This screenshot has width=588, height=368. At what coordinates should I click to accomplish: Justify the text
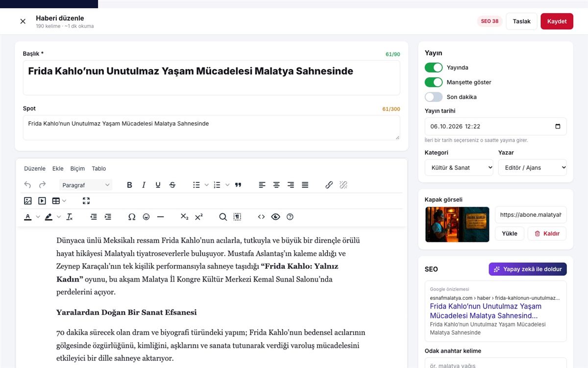(305, 185)
